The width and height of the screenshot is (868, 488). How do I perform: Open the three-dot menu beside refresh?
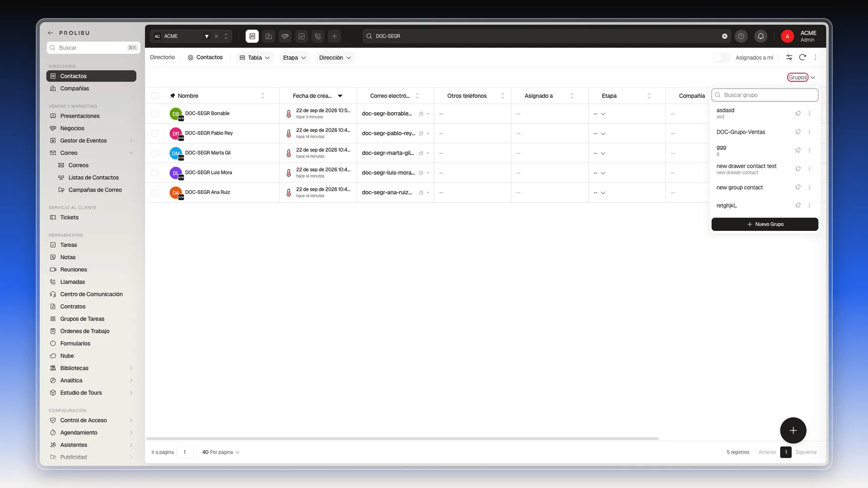(x=816, y=57)
